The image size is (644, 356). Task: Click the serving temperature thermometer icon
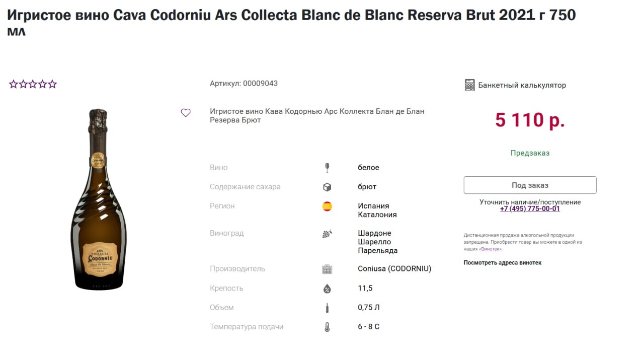pos(327,327)
